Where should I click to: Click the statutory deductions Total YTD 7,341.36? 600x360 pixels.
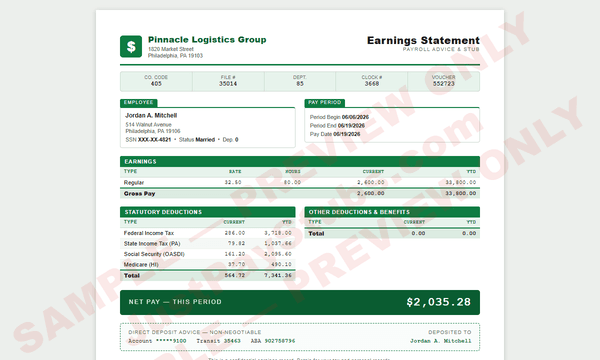coord(278,275)
